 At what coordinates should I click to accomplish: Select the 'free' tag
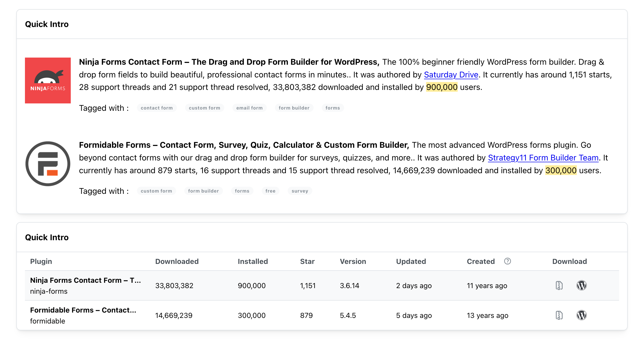(270, 191)
